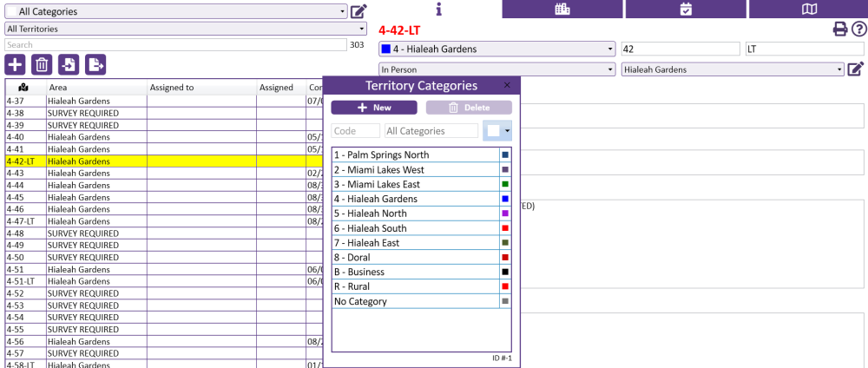Click the territory Search field

[x=174, y=45]
